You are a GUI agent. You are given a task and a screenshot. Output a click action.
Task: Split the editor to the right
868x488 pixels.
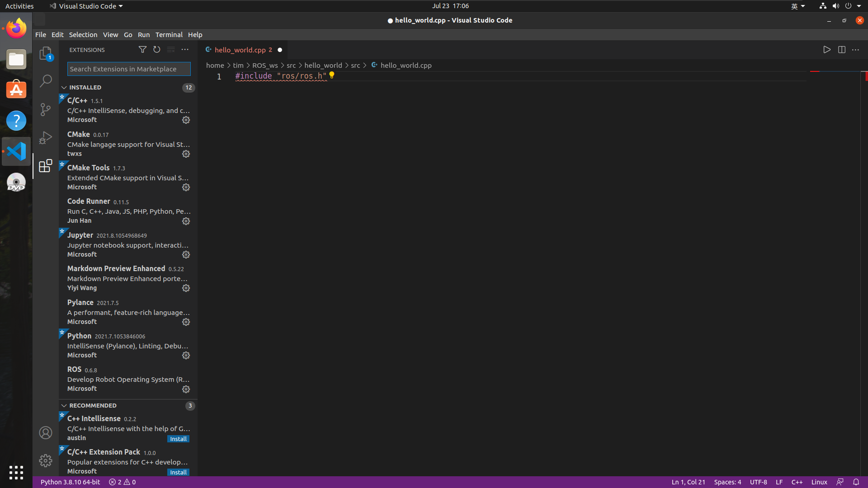(x=841, y=50)
